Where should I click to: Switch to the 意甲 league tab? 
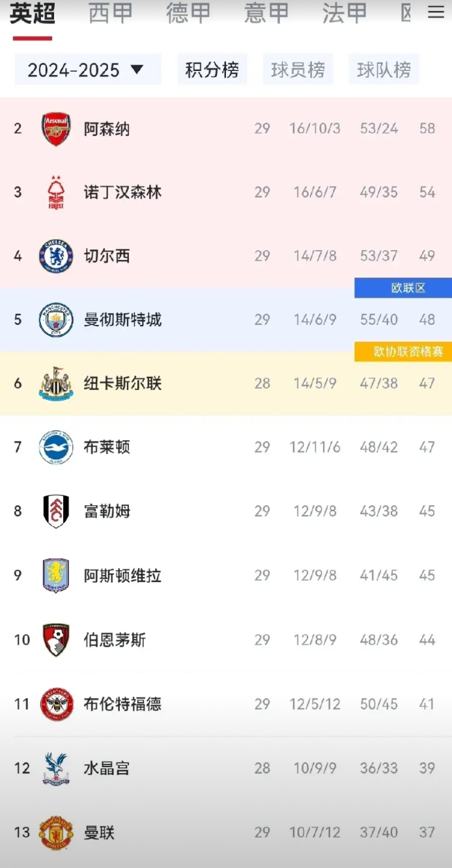coord(266,14)
